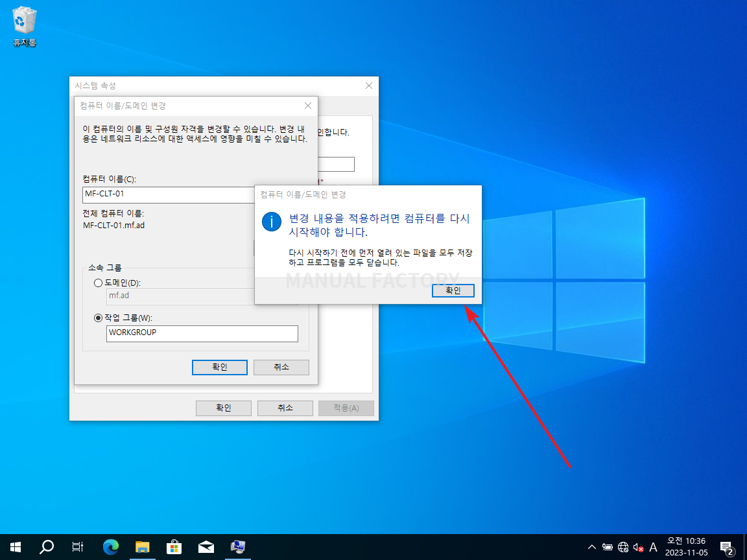Open the taskbar search icon
Screen dimensions: 747x560
click(x=46, y=547)
